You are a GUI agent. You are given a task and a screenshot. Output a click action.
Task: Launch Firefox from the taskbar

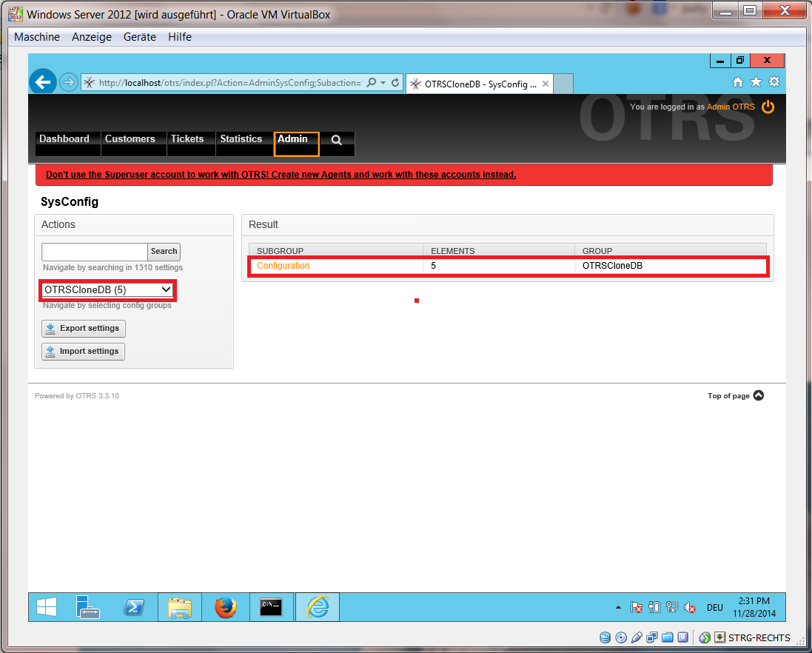225,607
